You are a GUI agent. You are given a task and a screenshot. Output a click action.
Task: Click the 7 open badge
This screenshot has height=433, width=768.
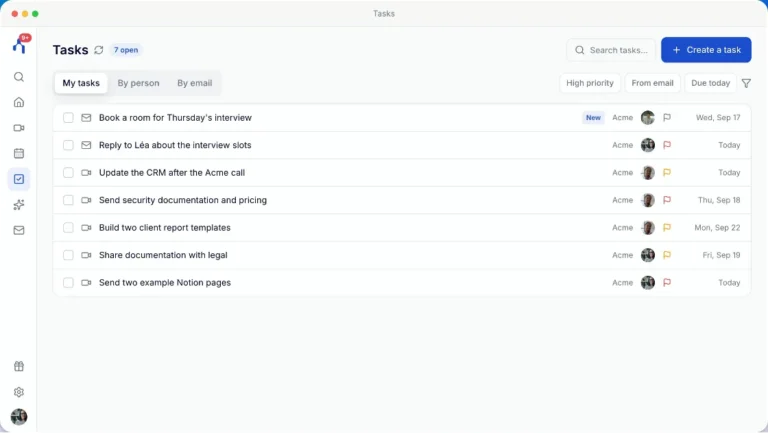click(126, 50)
